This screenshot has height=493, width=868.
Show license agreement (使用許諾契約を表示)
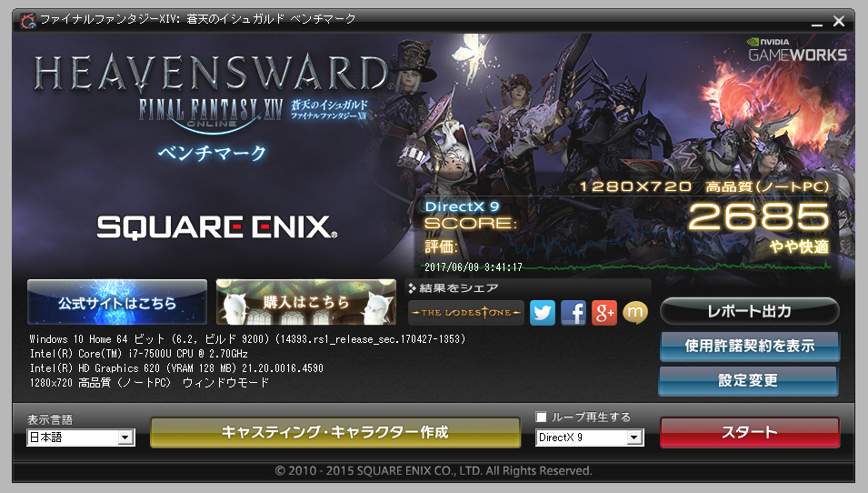click(x=750, y=347)
